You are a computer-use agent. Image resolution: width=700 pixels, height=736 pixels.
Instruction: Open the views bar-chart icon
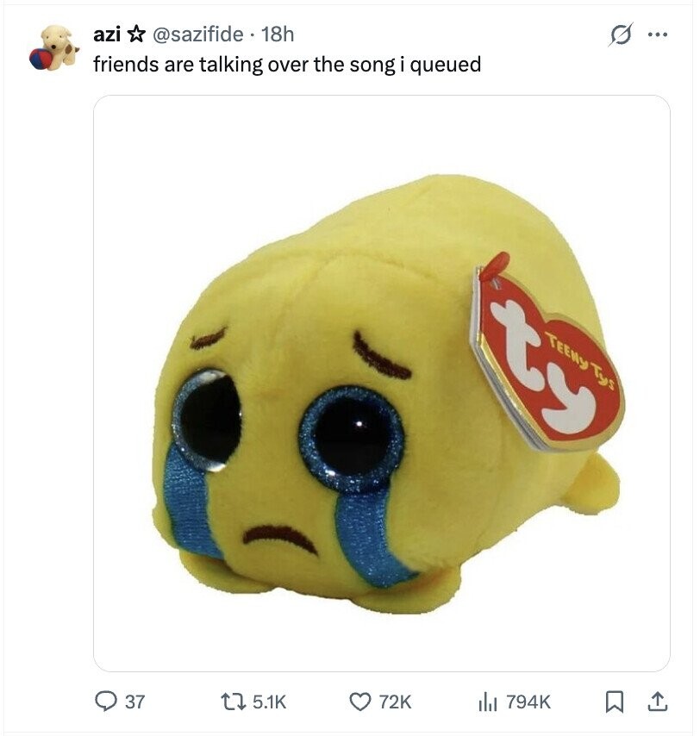[488, 702]
